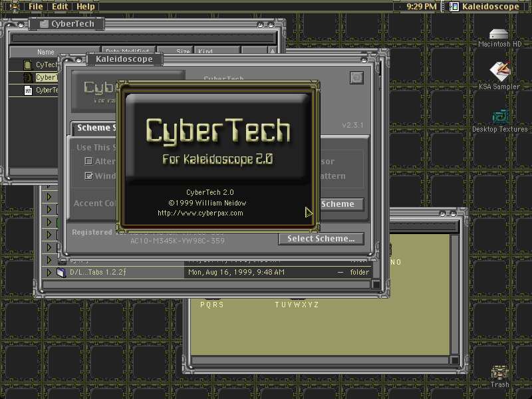
Task: Click the help question mark icon in Kaleidoscope
Action: pos(356,78)
